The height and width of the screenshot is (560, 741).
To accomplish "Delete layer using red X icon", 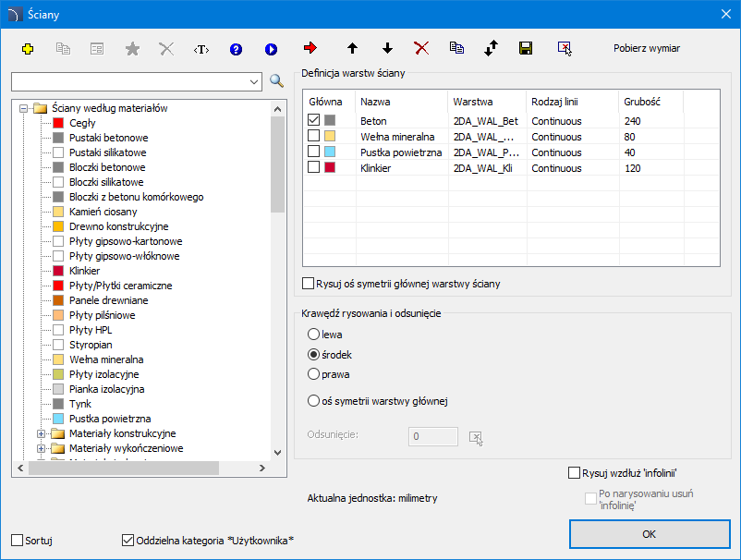I will [421, 48].
